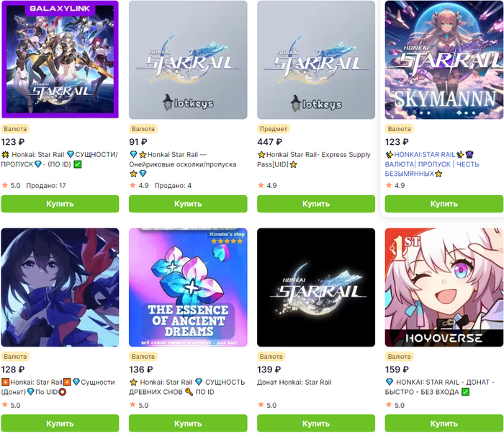Screen dimensions: 504x433
Task: Click Купить under Донат Honkai: Star Rail
Action: pyautogui.click(x=316, y=424)
